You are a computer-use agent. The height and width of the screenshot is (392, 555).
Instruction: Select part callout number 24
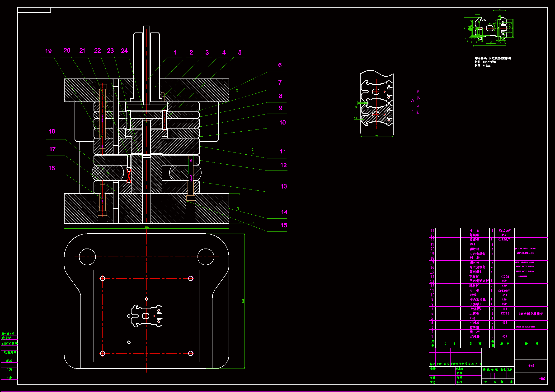pos(124,51)
